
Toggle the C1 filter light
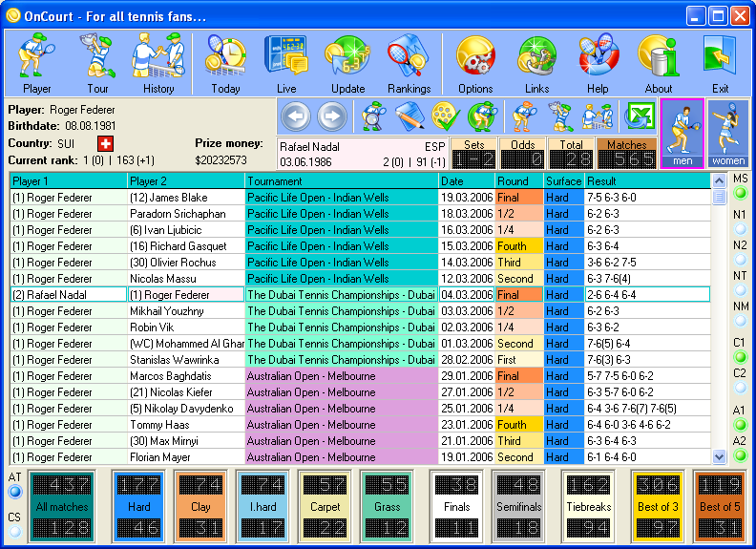[x=740, y=357]
